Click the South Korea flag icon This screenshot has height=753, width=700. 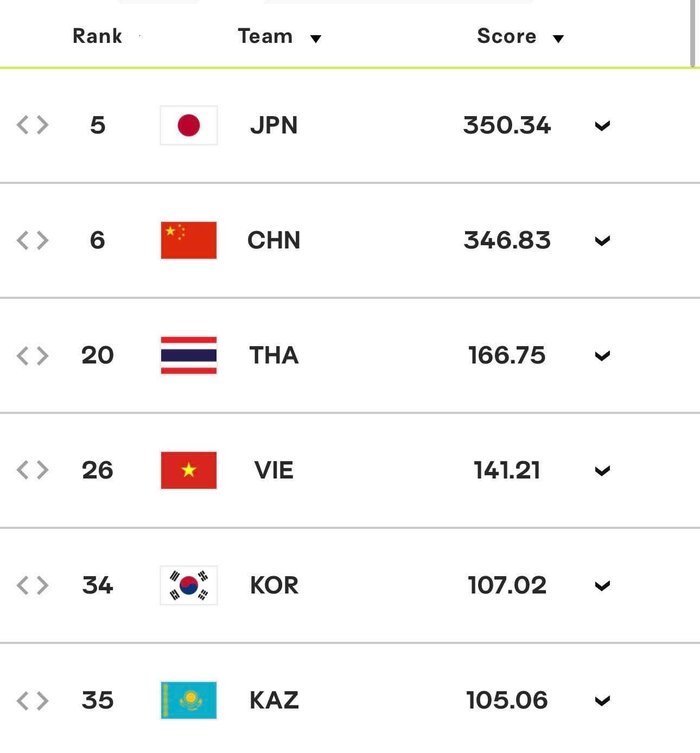[x=189, y=585]
